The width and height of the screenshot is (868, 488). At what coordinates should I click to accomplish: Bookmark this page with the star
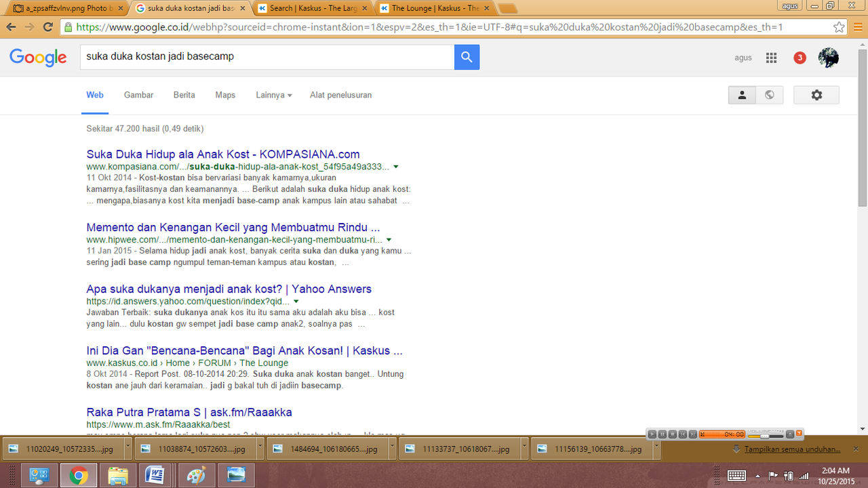pos(840,27)
